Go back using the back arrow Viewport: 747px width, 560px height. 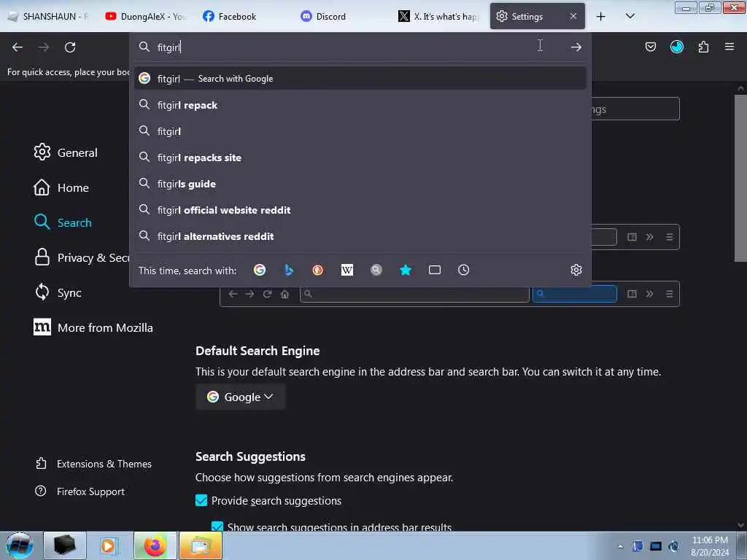(x=18, y=47)
